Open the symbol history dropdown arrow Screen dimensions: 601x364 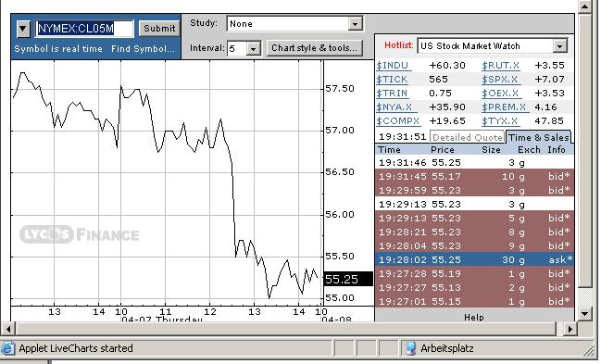[x=23, y=29]
